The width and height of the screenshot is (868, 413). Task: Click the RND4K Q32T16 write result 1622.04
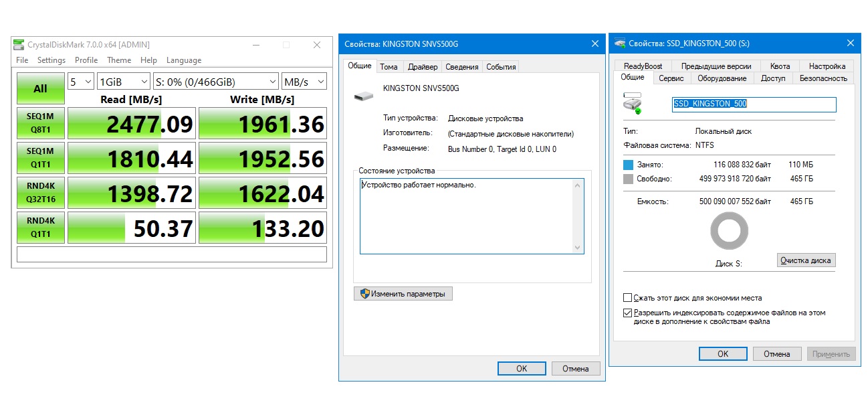[x=263, y=193]
